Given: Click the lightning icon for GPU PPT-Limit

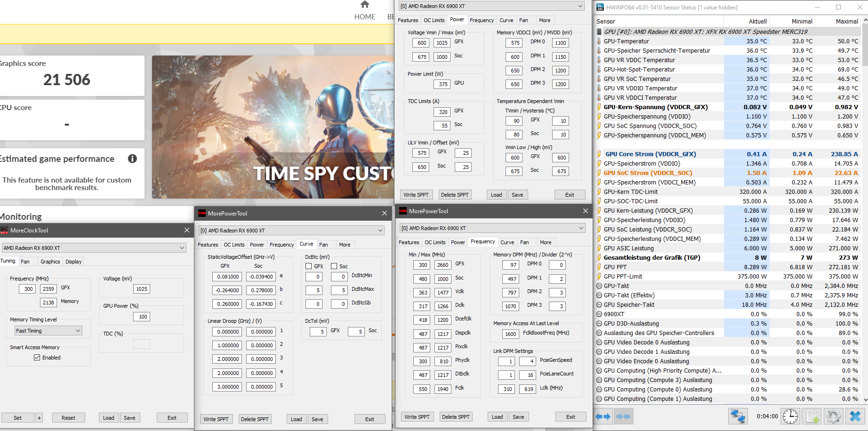Looking at the screenshot, I should tap(599, 276).
